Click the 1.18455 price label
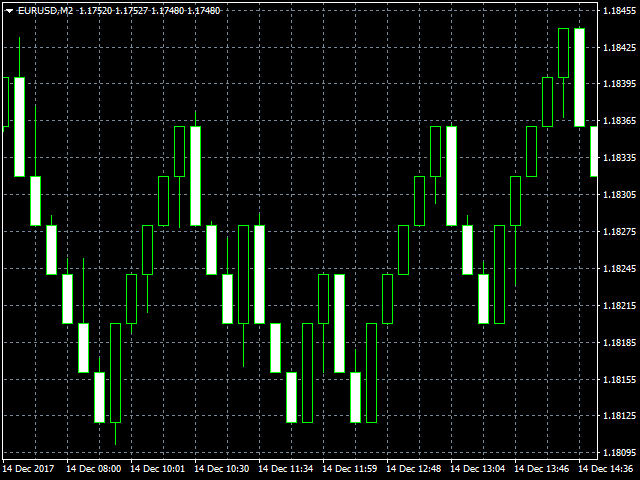 619,11
